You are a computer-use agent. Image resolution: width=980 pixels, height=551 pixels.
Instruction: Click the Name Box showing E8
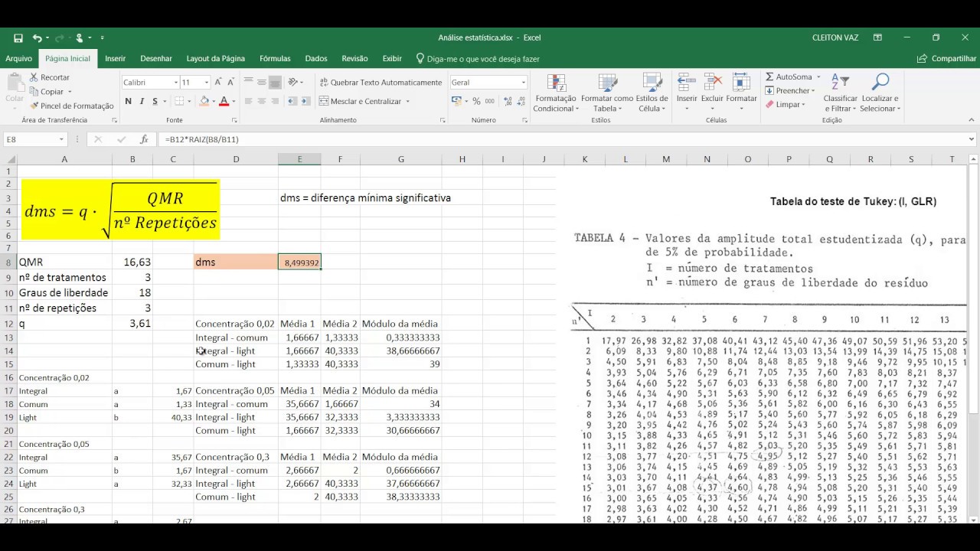tap(35, 139)
